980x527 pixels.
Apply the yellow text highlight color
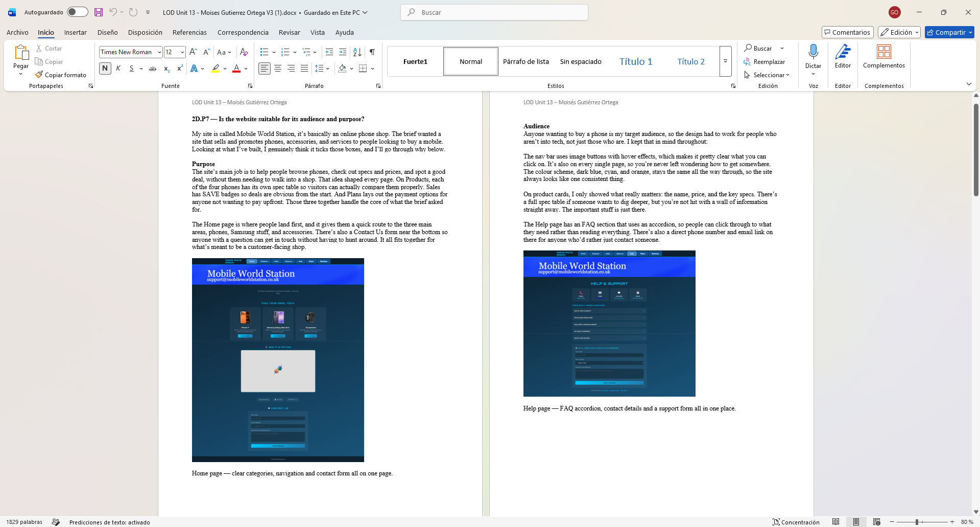coord(216,68)
